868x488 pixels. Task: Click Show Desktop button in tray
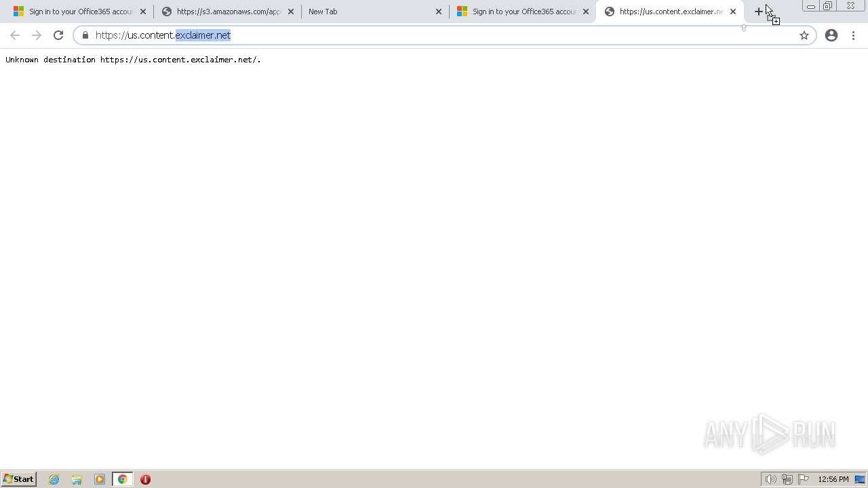[860, 479]
